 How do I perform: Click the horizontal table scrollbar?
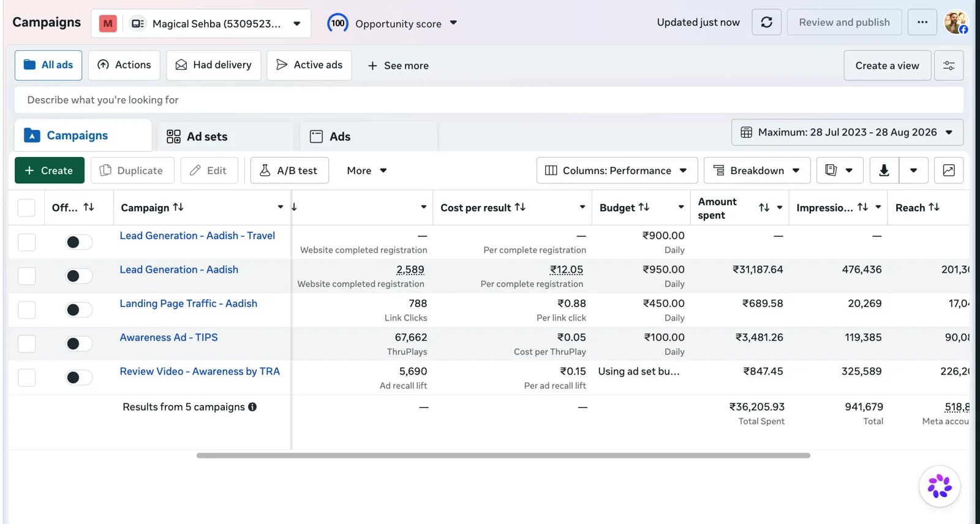point(503,455)
